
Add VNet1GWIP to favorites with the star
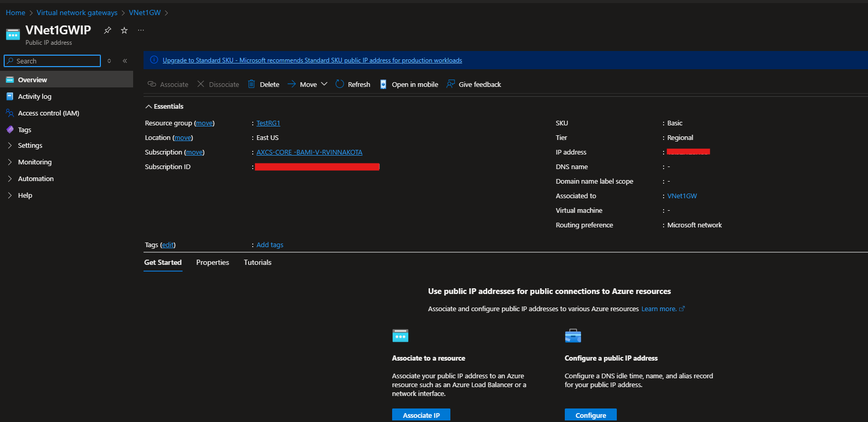(124, 30)
